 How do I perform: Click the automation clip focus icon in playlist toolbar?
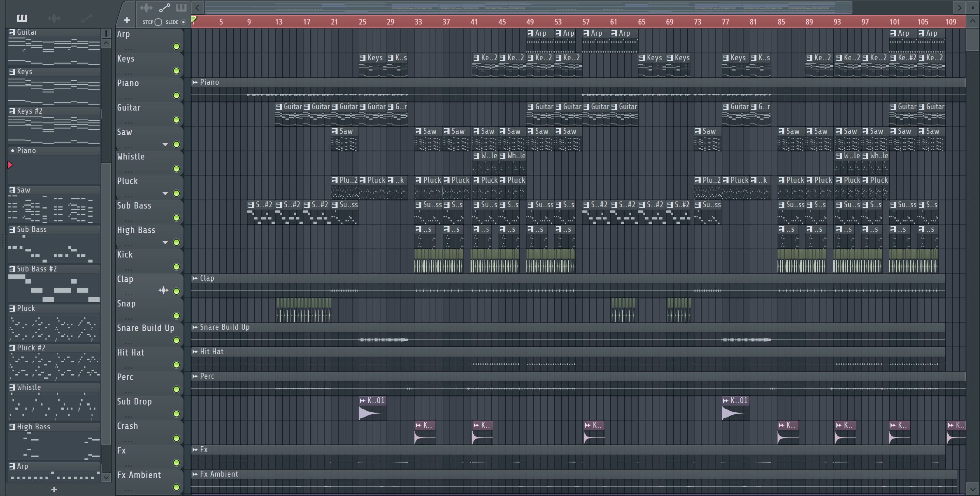tap(164, 7)
